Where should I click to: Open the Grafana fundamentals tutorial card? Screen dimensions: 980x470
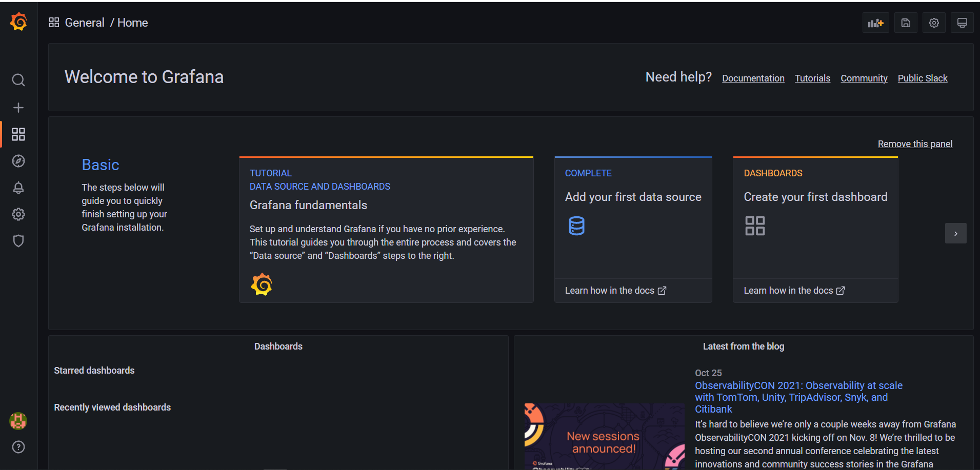pos(386,230)
